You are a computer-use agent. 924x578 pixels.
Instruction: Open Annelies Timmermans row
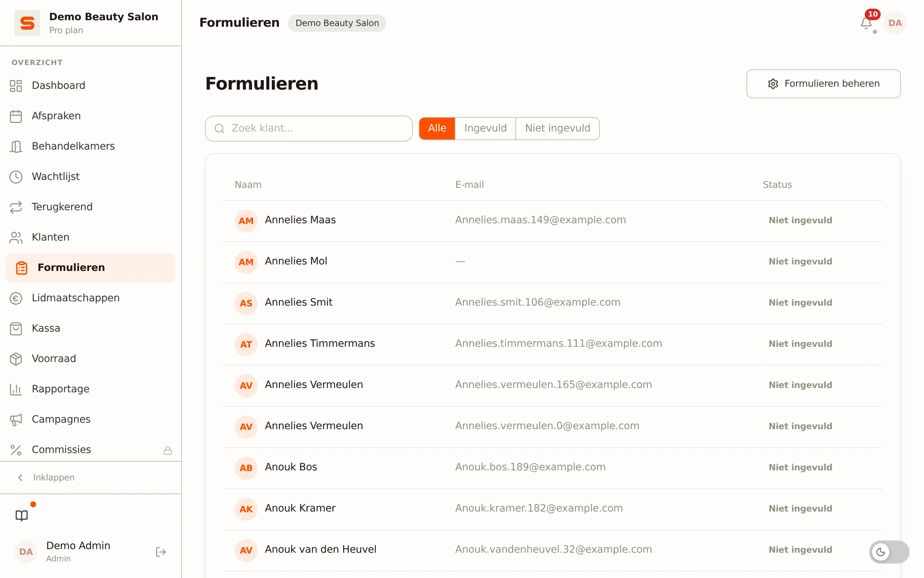coord(553,344)
